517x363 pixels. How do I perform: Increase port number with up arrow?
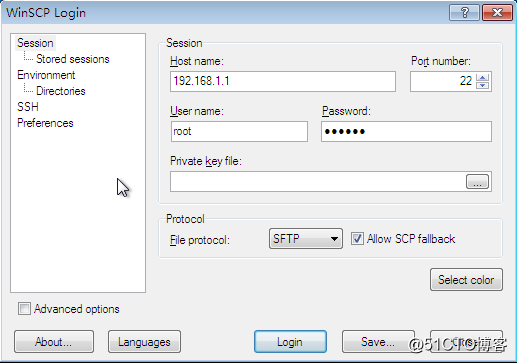483,77
